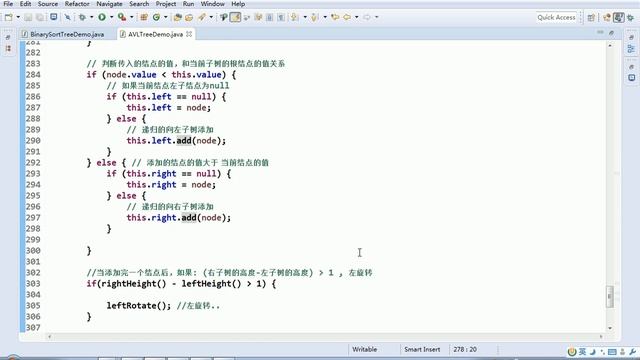Open the Source menu
This screenshot has width=640, height=360.
(48, 4)
